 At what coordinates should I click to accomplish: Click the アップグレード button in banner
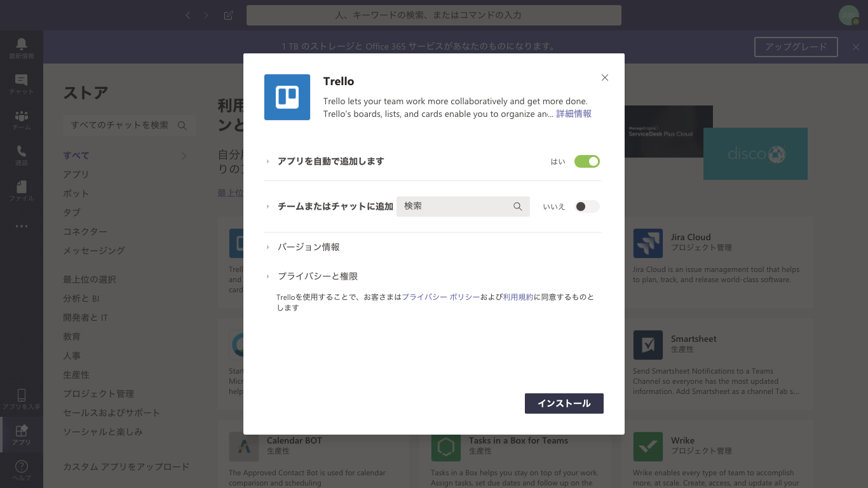(x=796, y=46)
